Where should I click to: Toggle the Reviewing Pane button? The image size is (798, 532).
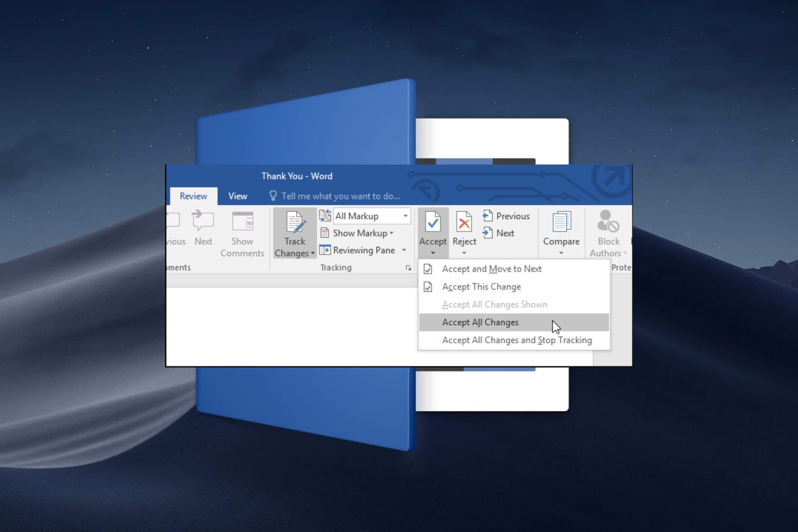click(357, 250)
